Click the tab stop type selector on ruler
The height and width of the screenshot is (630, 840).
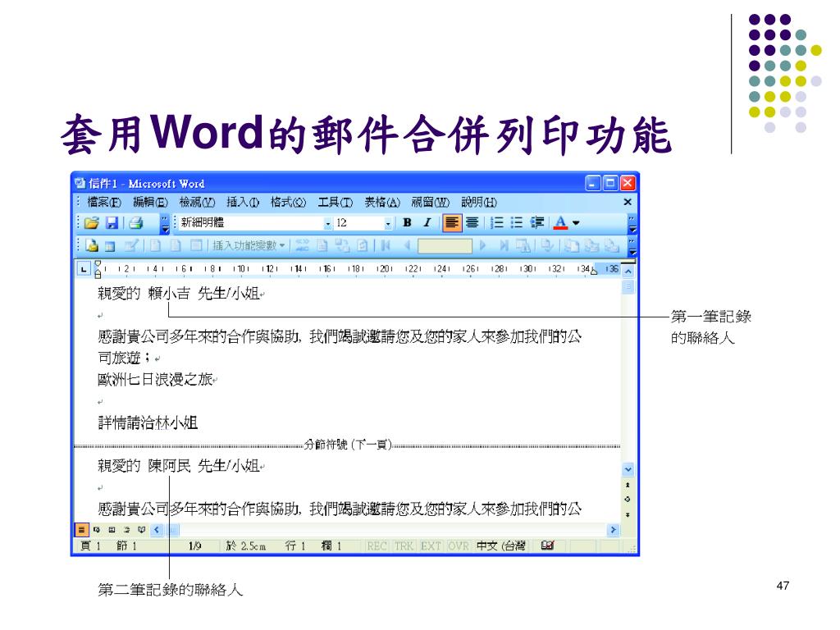84,268
